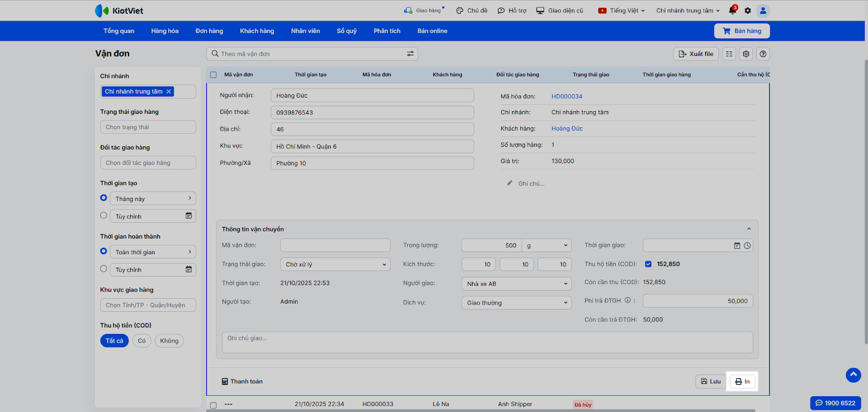Uncheck the Thu hộ tiền (COD) checkbox
Screen dimensions: 868x412
[x=648, y=264]
